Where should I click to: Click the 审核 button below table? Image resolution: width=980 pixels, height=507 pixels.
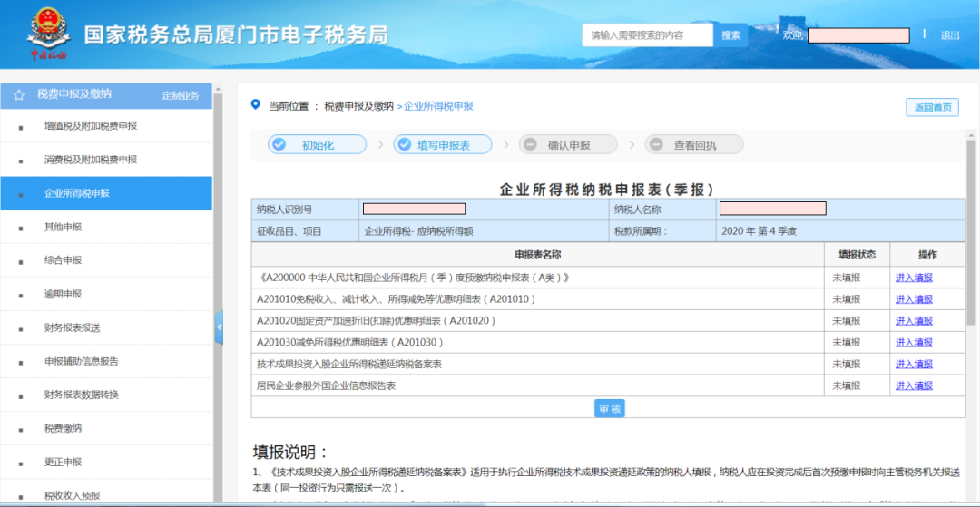610,408
